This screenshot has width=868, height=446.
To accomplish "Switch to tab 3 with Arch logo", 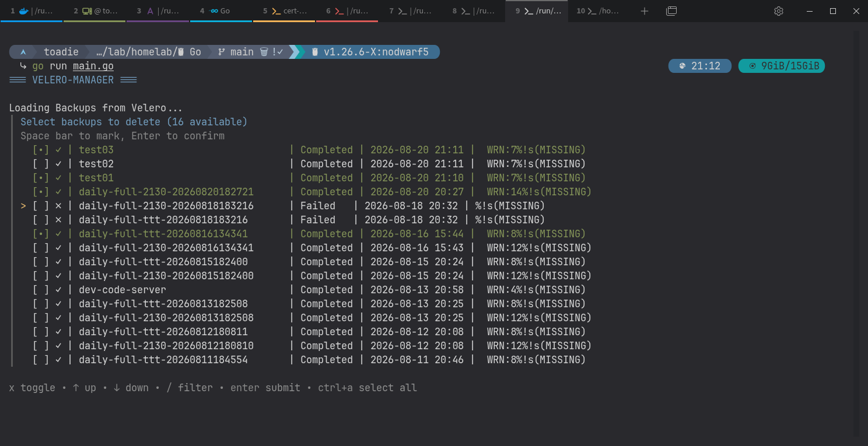I will point(157,11).
